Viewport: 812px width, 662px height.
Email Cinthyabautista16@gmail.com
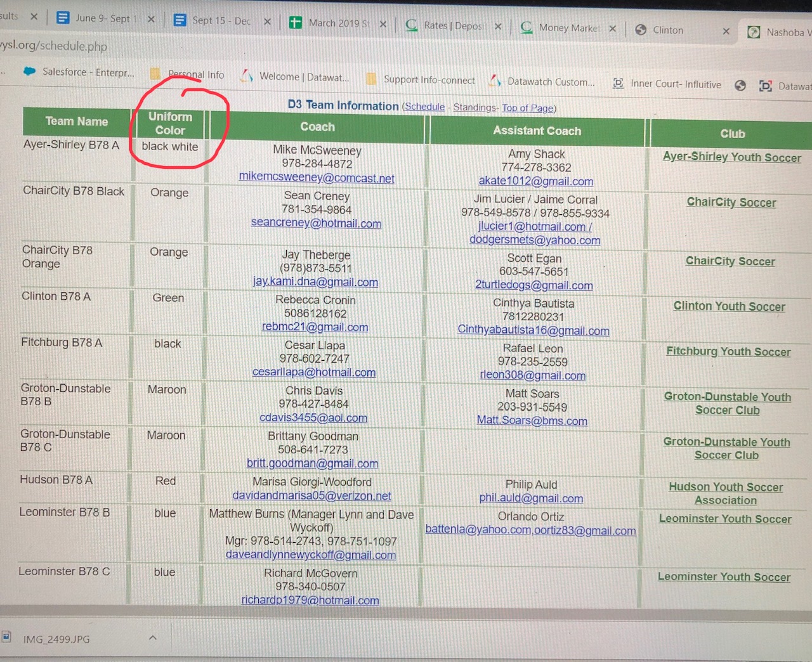point(534,330)
